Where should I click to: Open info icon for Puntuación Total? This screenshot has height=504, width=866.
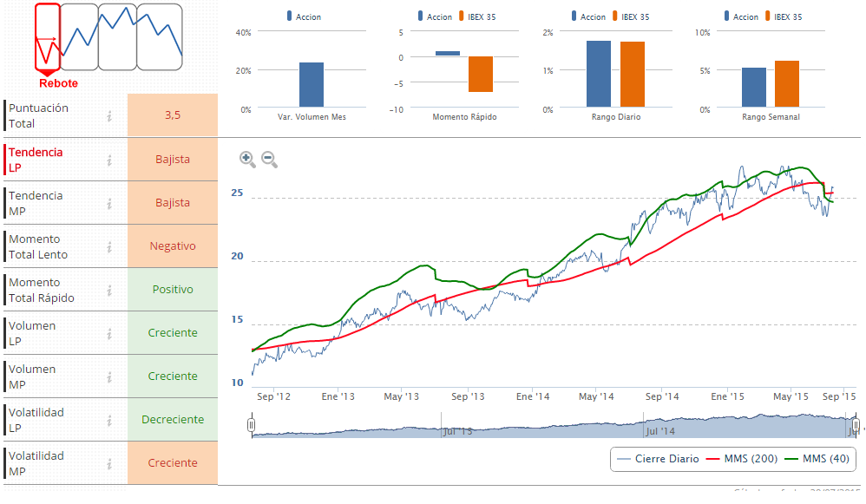109,115
